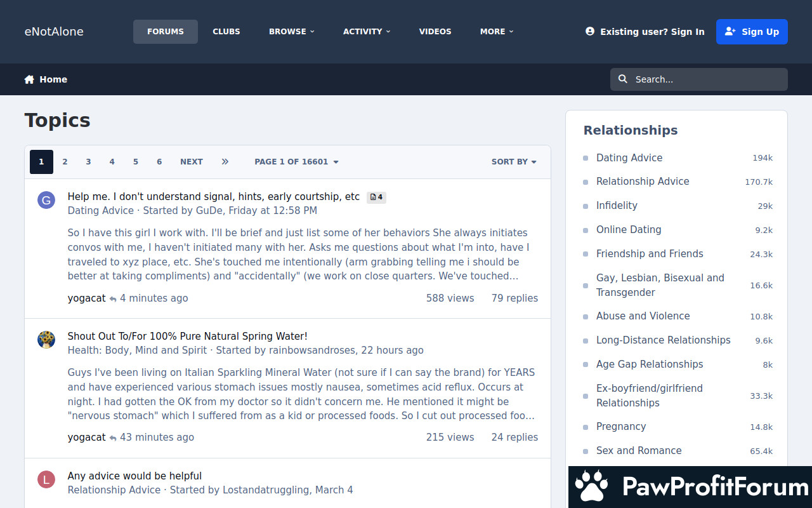The width and height of the screenshot is (812, 508).
Task: Click the Relationships sidebar heading
Action: click(631, 130)
